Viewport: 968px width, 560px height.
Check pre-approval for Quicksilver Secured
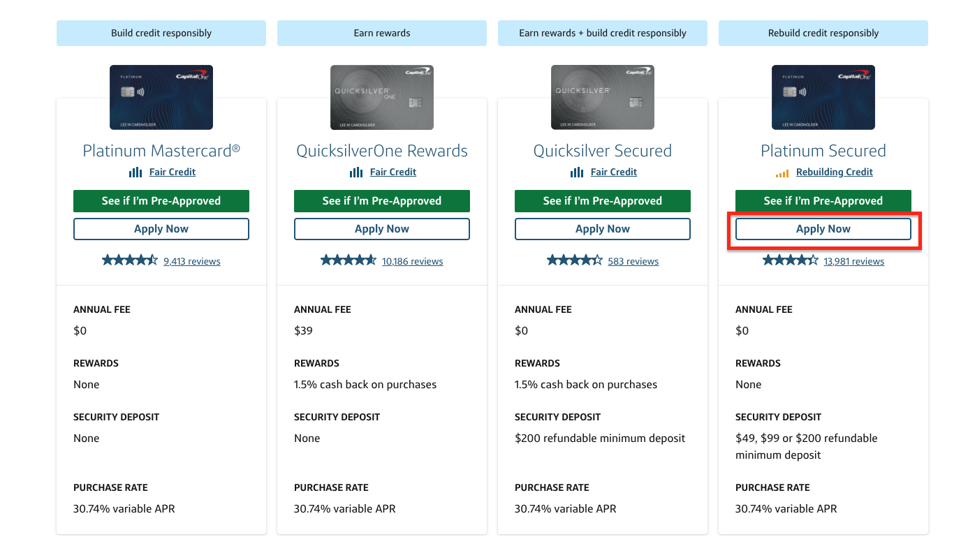(x=603, y=201)
